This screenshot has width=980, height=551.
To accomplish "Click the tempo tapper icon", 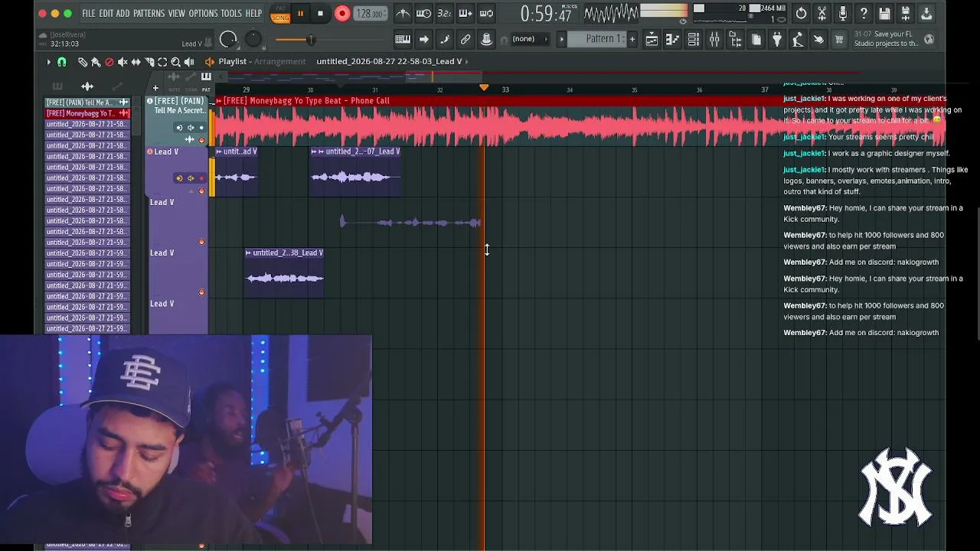I will tap(798, 39).
